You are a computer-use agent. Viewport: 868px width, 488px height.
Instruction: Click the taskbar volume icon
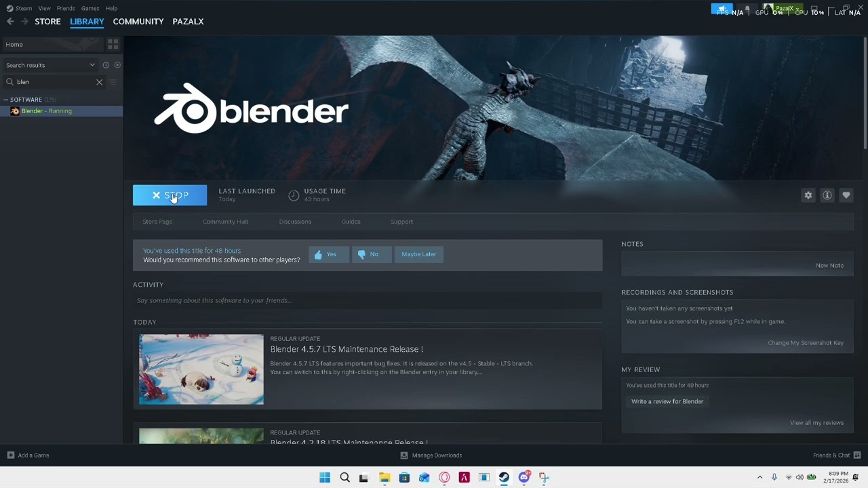click(800, 478)
